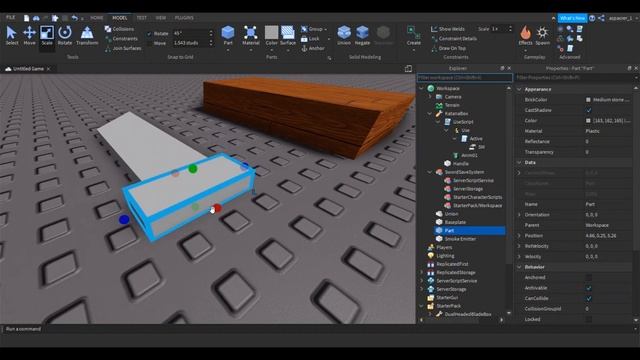Viewport: 640px width, 360px height.
Task: Toggle the CanCollide property checkbox
Action: coord(589,298)
